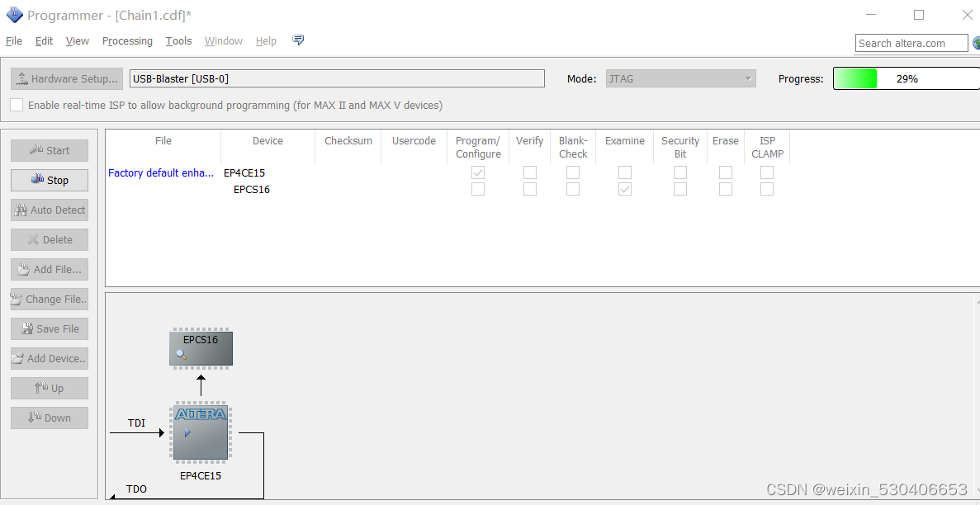Toggle Security Bit for EPCS16
The width and height of the screenshot is (980, 505).
point(680,189)
